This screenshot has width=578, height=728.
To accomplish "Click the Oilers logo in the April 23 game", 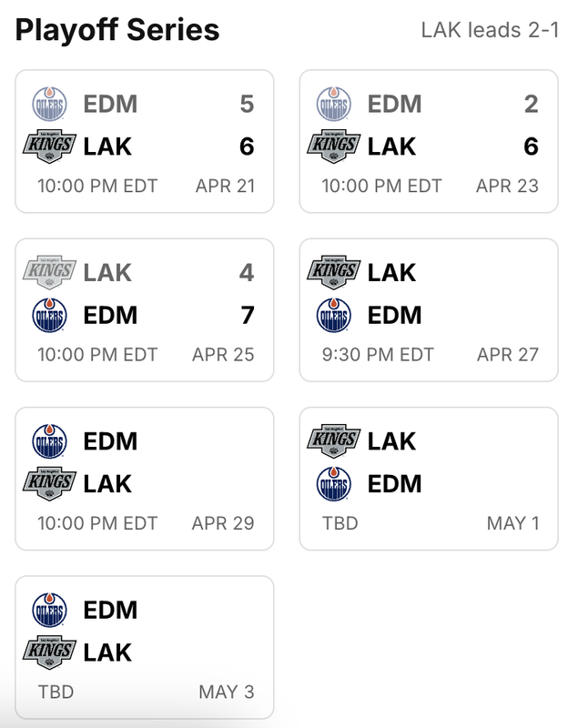I will point(334,104).
